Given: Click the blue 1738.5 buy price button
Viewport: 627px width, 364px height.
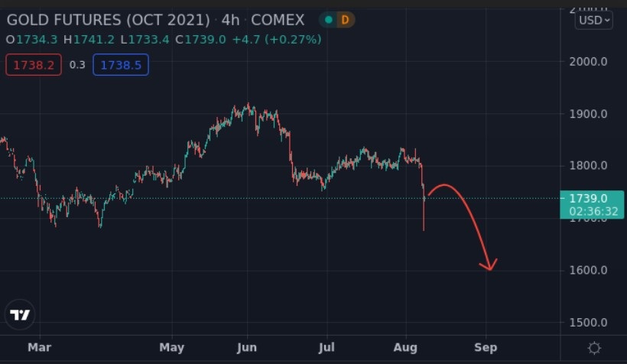Looking at the screenshot, I should [121, 65].
